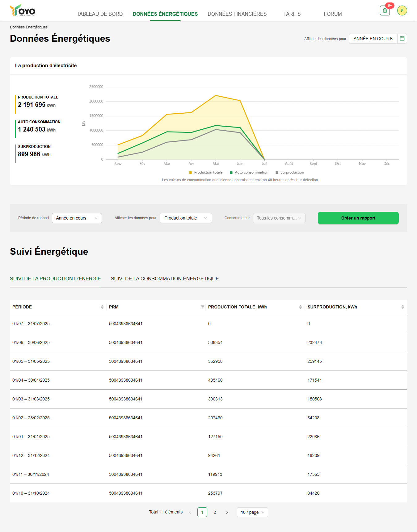Sort by Surproduction column arrows
Screen dimensions: 417x532
[402, 307]
